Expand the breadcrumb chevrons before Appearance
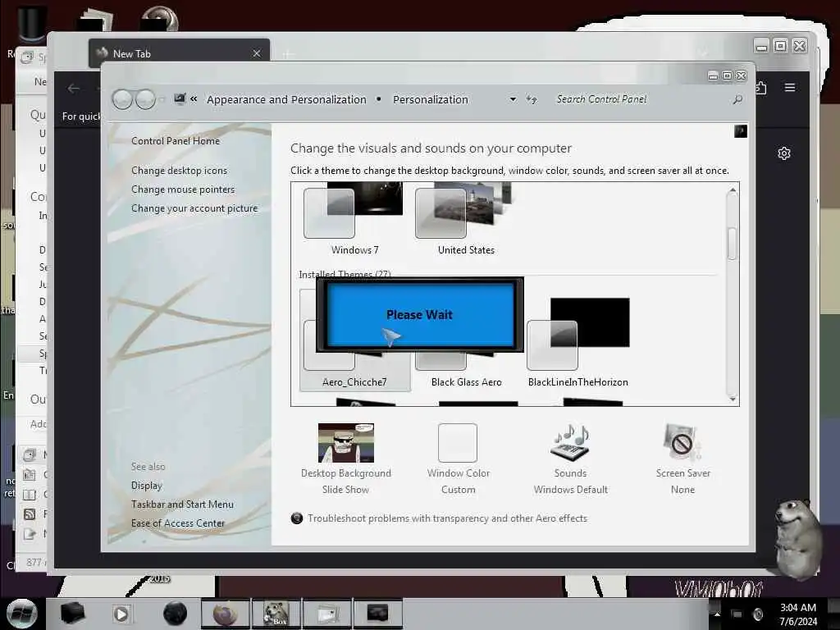The height and width of the screenshot is (630, 840). tap(194, 99)
